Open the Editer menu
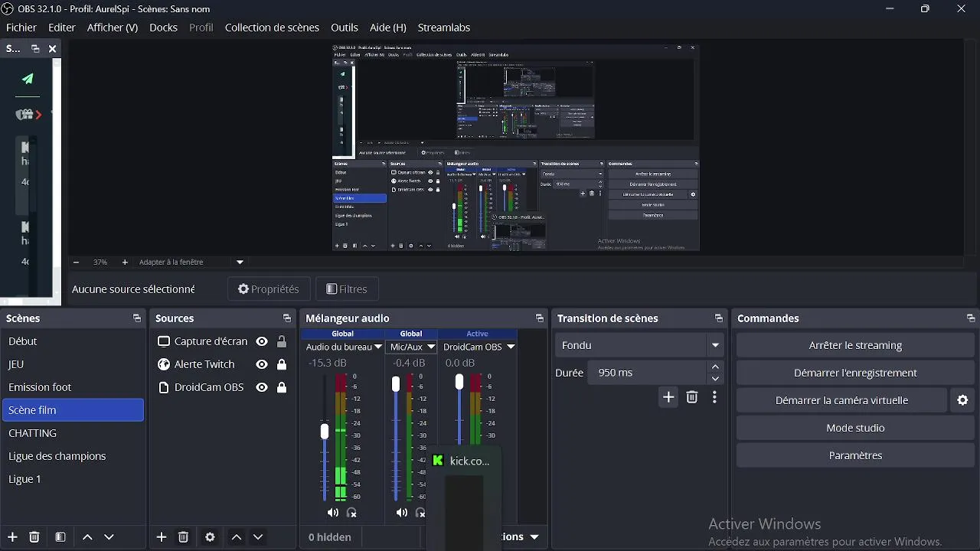Screen dimensions: 980x551 click(62, 28)
